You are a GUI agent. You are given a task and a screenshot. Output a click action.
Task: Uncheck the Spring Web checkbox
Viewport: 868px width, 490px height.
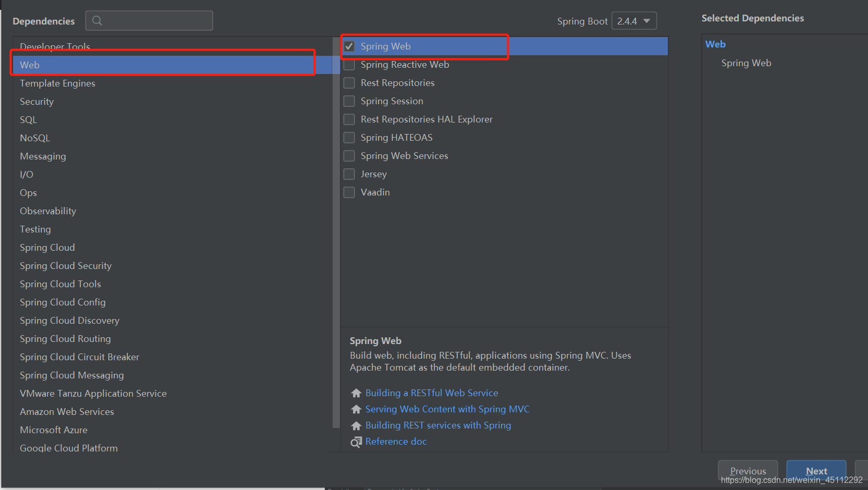[x=349, y=46]
